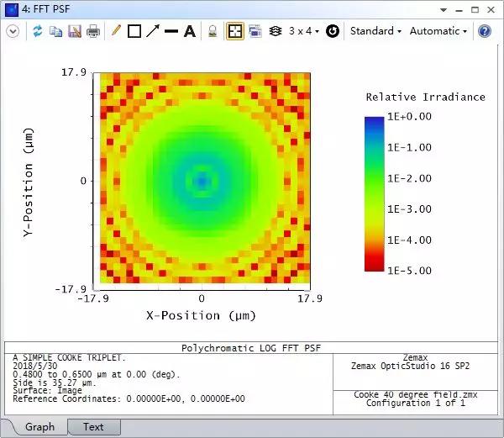504x438 pixels.
Task: Select the arrow drawing tool
Action: pyautogui.click(x=153, y=31)
